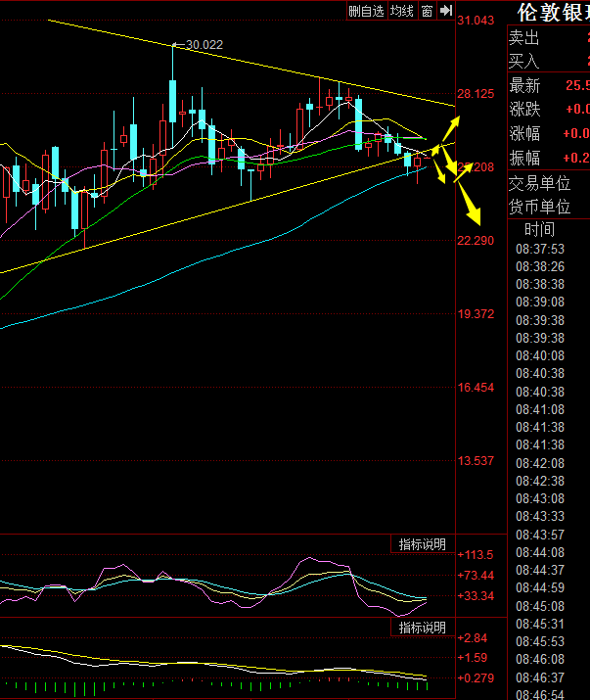Click the +113.5 indicator scale value
This screenshot has width=590, height=700.
476,555
